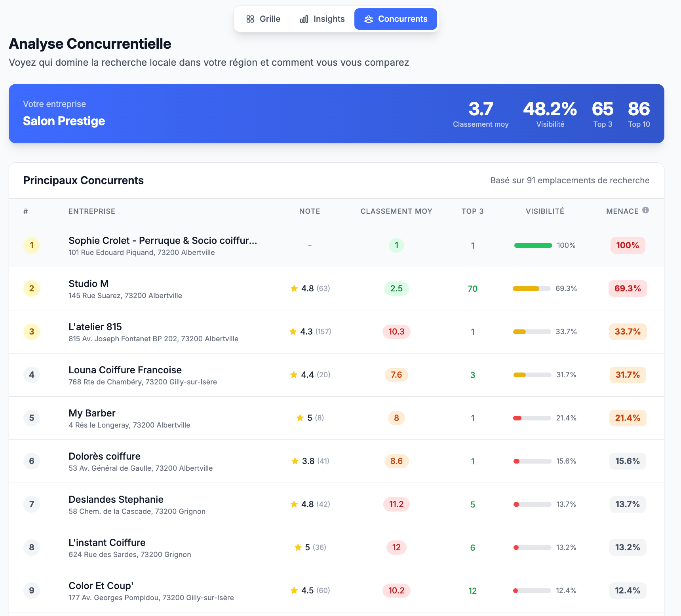Open the Deslandes Stephanie row
The width and height of the screenshot is (681, 616).
[337, 504]
